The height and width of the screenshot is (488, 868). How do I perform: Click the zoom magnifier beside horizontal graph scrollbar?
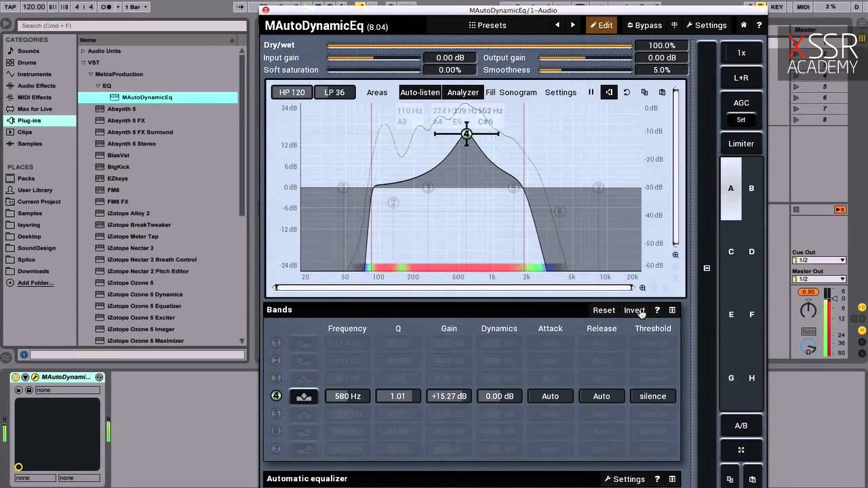tap(643, 287)
